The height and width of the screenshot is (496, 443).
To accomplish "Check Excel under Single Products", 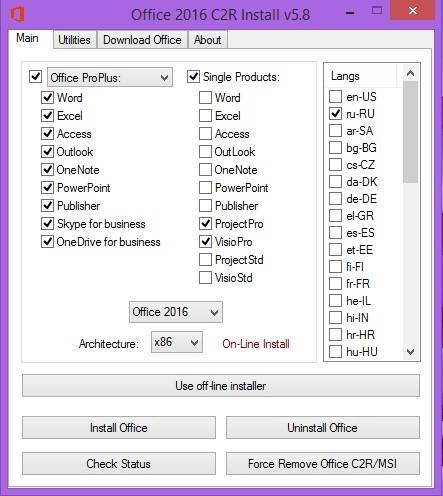I will click(x=205, y=115).
